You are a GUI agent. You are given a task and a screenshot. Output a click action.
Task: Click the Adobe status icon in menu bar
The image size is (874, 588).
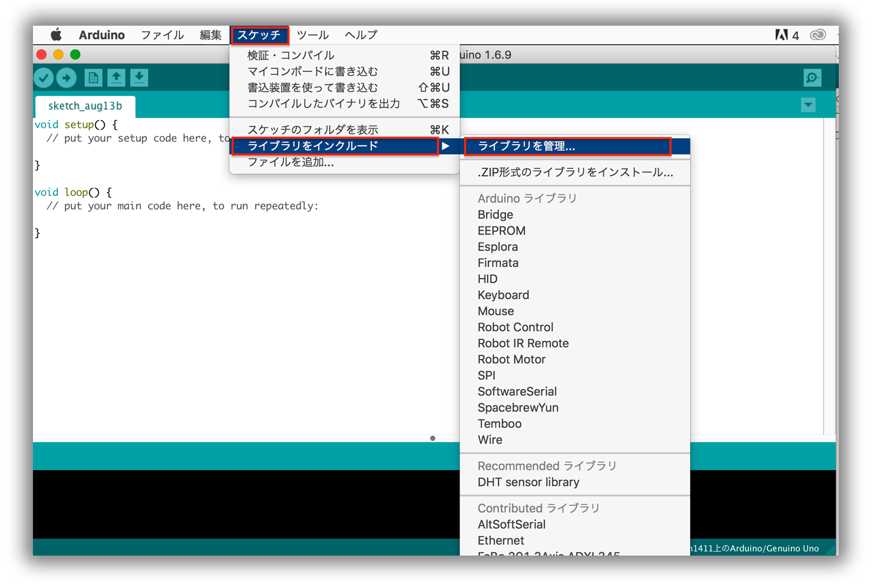(x=782, y=35)
